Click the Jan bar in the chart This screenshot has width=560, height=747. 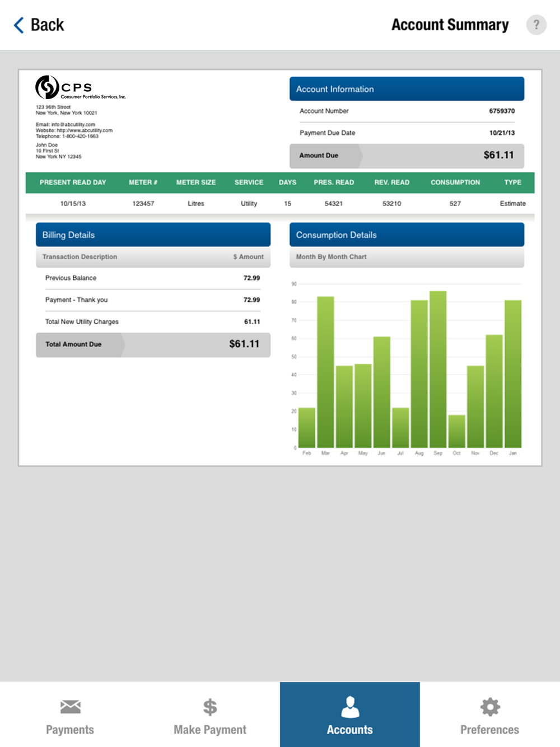click(513, 374)
